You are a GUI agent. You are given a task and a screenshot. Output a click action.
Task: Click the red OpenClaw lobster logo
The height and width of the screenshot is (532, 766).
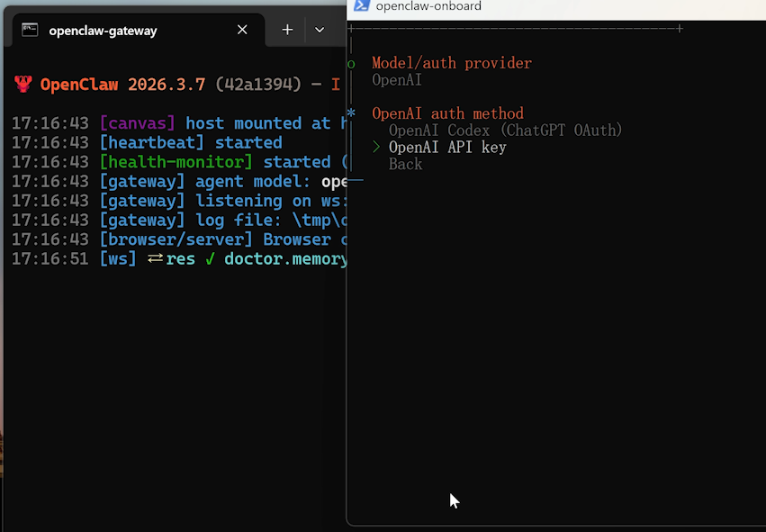[x=23, y=85]
